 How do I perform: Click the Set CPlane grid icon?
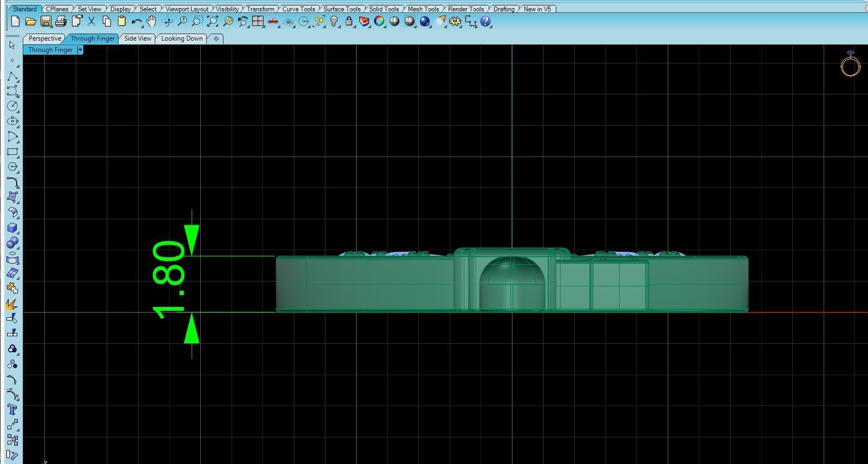[x=289, y=22]
